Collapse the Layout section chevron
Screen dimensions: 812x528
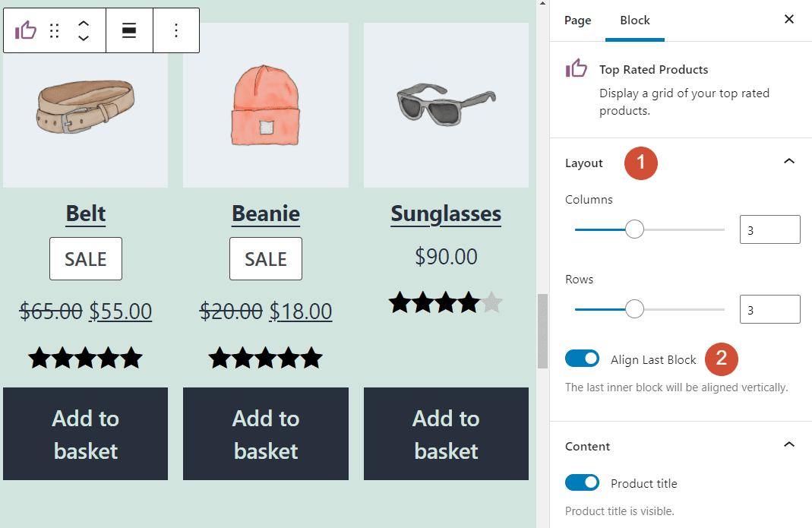[x=789, y=161]
